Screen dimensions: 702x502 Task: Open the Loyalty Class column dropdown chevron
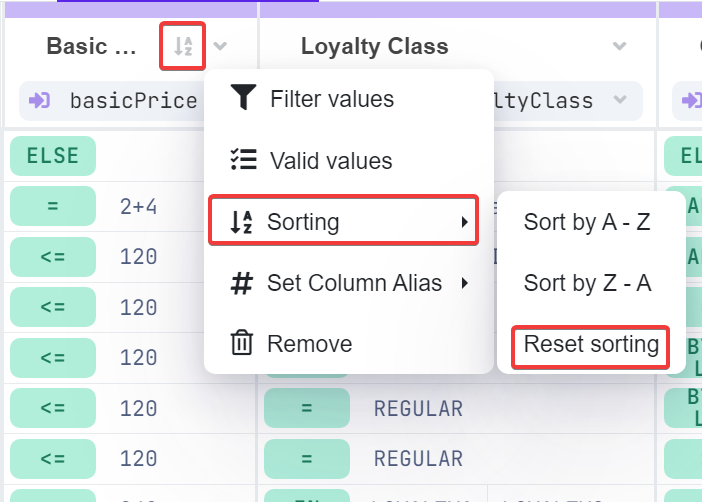[x=620, y=46]
